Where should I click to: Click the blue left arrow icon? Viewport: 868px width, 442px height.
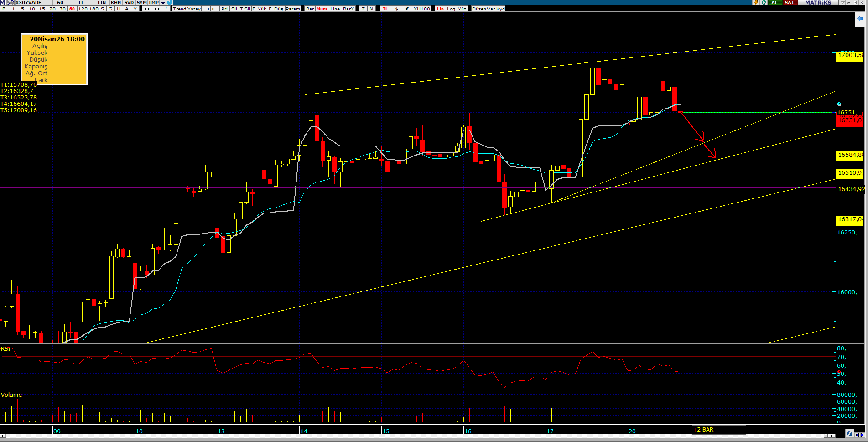(x=860, y=19)
